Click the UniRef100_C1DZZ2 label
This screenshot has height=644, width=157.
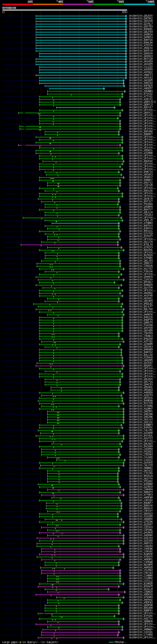(141, 460)
